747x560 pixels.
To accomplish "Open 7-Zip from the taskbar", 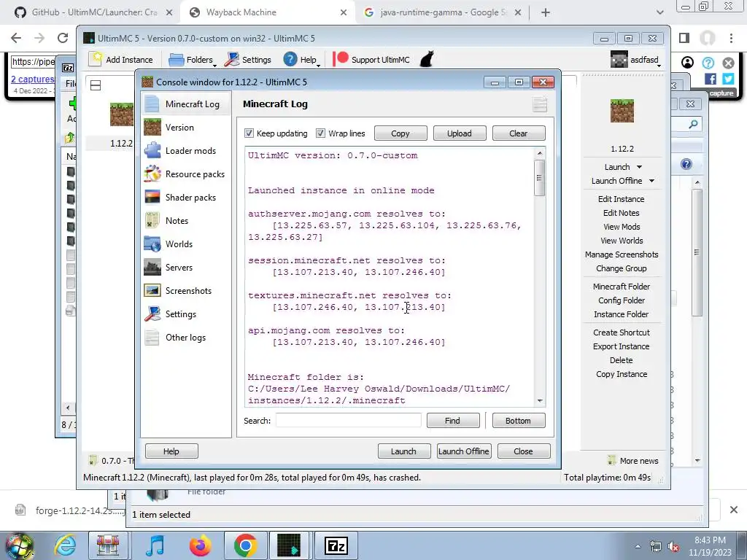I will [x=336, y=545].
